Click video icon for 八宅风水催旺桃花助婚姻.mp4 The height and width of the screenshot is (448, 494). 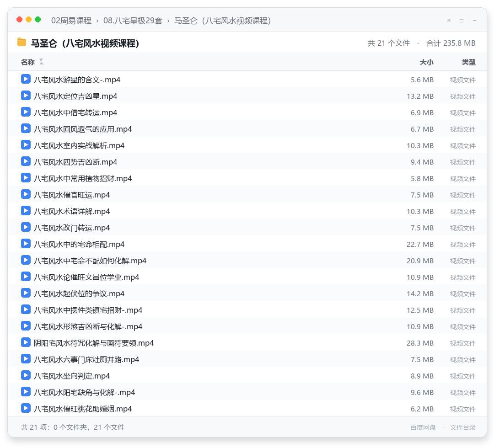click(26, 408)
